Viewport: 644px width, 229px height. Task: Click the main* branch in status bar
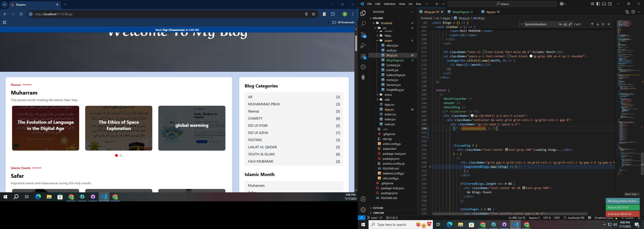point(373,218)
